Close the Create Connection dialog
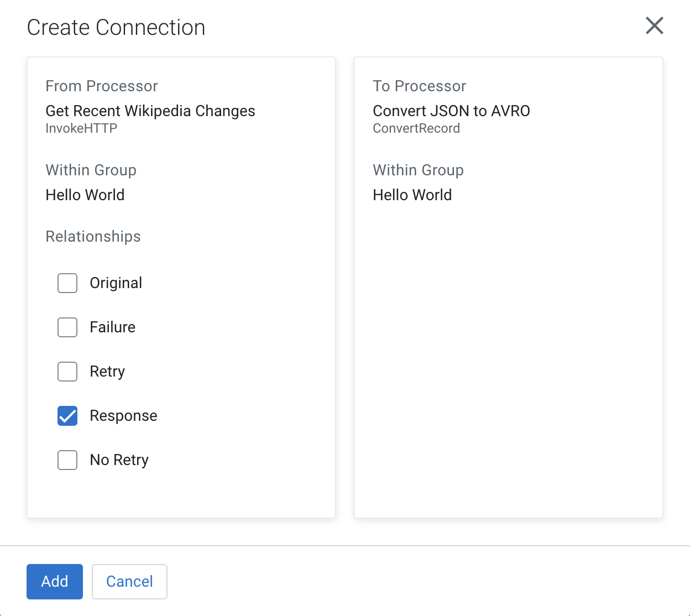The width and height of the screenshot is (690, 616). 654,25
